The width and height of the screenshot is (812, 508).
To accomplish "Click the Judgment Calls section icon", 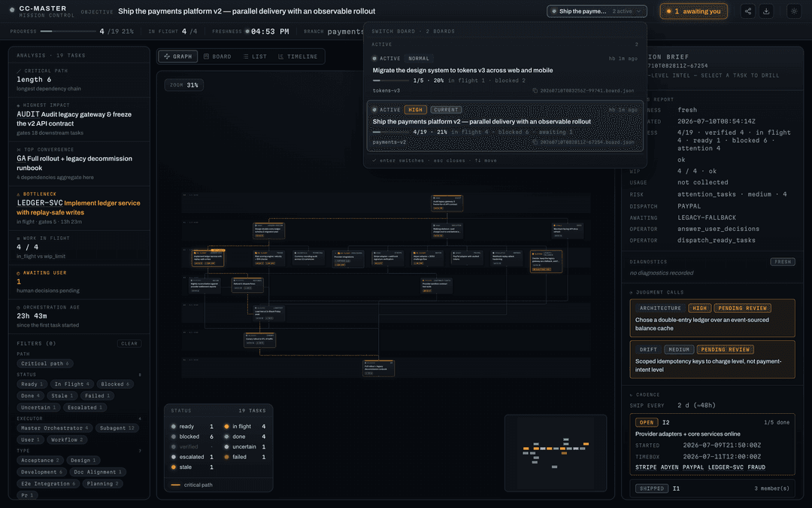I will (632, 292).
